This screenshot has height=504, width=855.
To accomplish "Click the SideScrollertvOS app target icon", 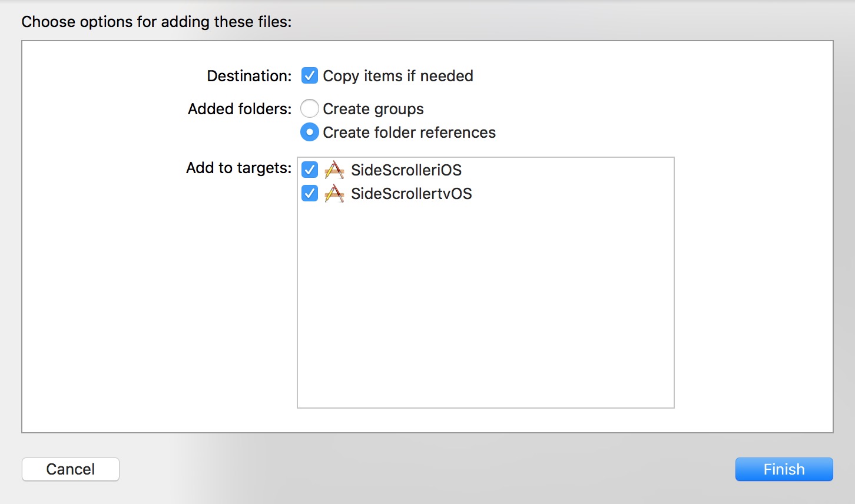I will click(x=334, y=194).
